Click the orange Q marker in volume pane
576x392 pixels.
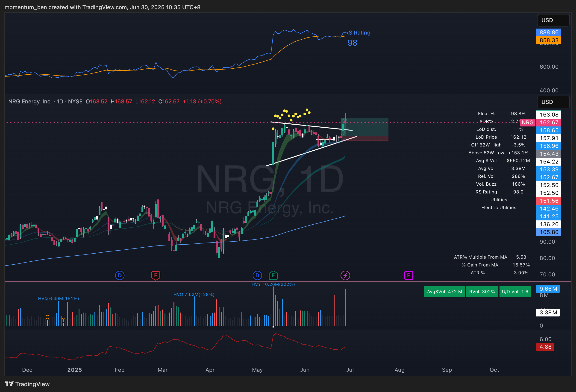47,317
